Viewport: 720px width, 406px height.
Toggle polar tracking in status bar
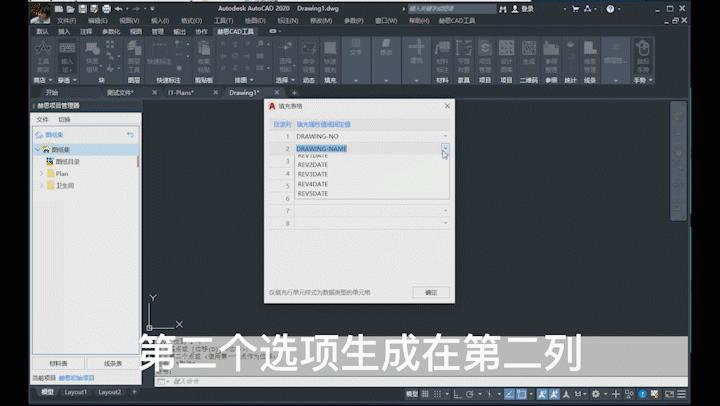tap(469, 394)
